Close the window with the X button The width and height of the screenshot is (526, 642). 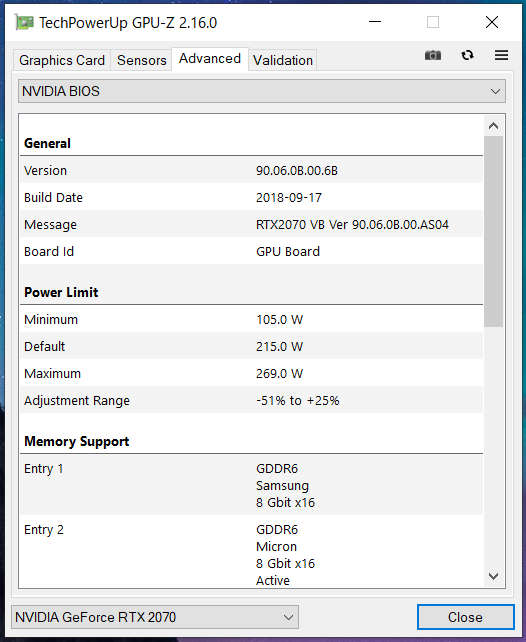click(492, 22)
